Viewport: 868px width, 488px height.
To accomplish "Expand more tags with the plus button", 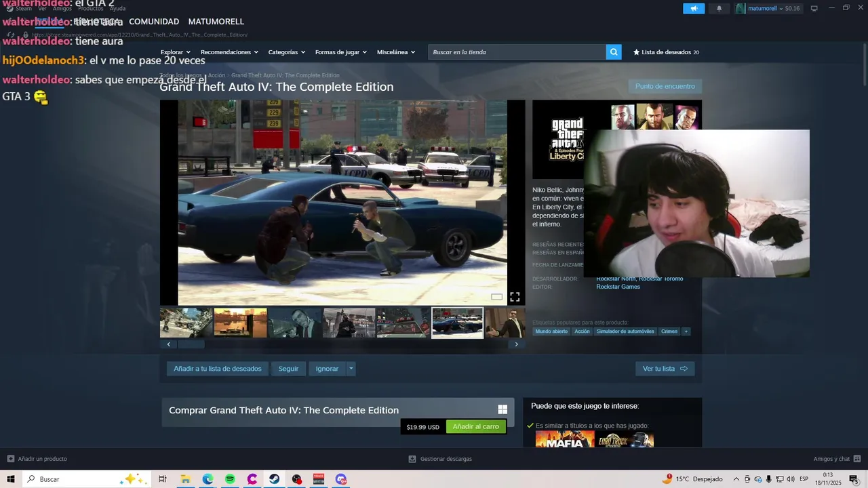I will coord(686,331).
